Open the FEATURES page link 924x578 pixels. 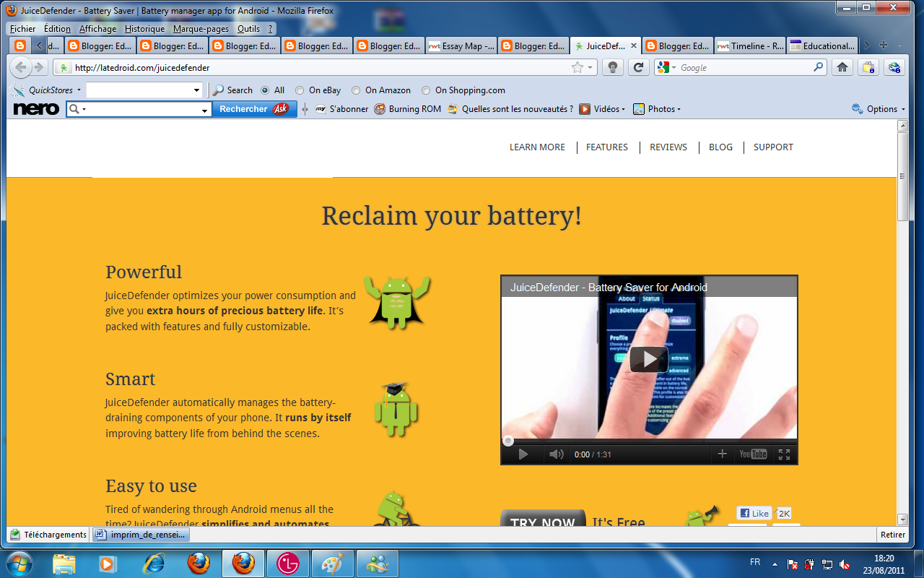607,147
